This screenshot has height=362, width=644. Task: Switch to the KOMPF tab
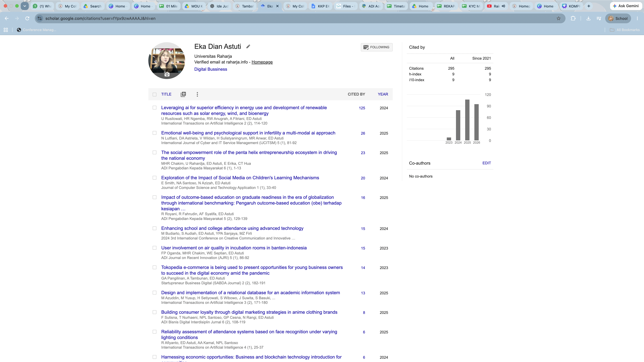click(x=571, y=6)
